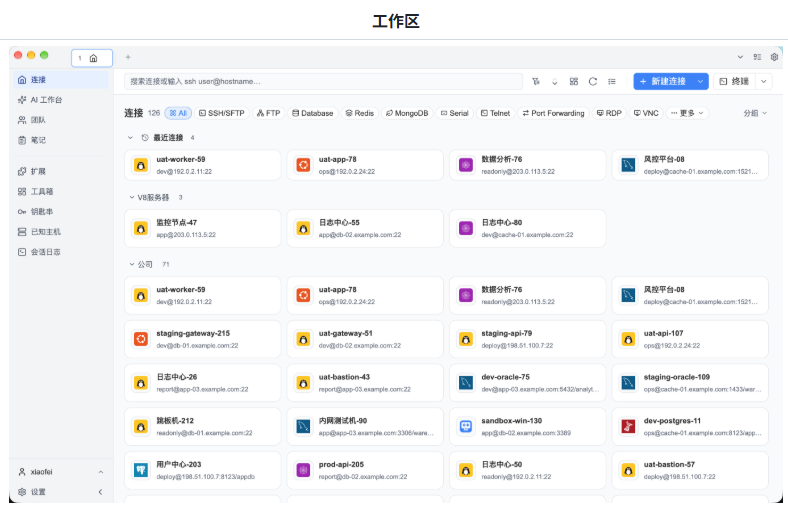The height and width of the screenshot is (511, 788).
Task: Open the 终端 dropdown arrow
Action: (x=764, y=81)
